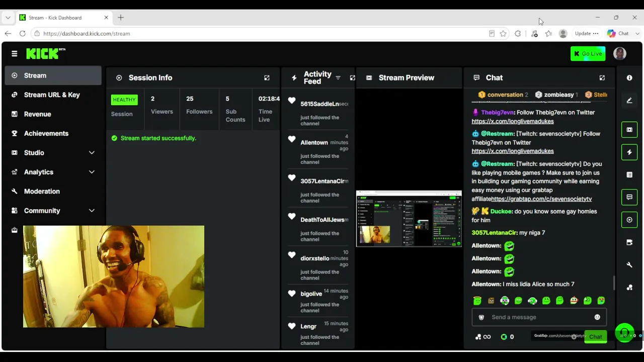
Task: Click 'Lengr' in the Activity Feed
Action: tap(308, 327)
